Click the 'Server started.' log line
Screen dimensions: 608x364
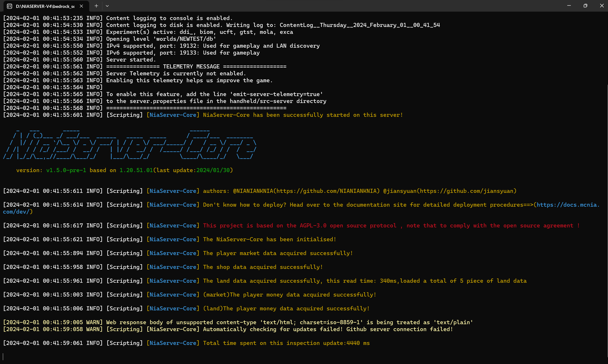point(79,60)
